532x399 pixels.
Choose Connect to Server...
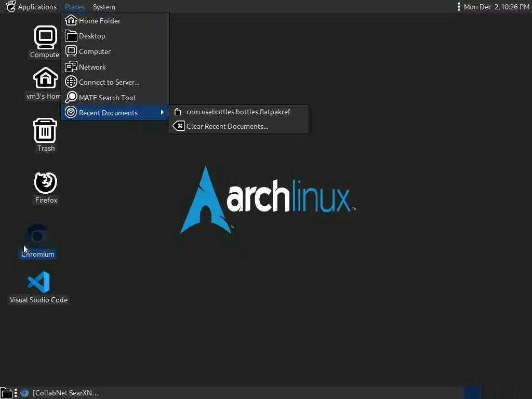click(115, 82)
